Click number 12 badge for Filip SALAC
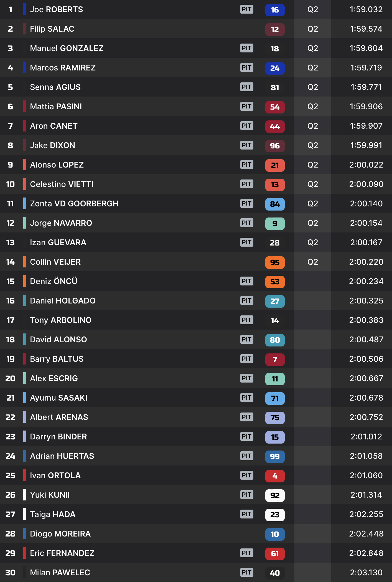392x582 pixels. point(275,29)
